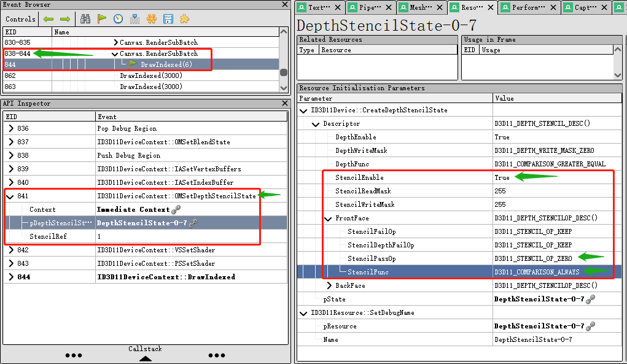This screenshot has height=364, width=627.
Task: Expand event 837 OMSetBlendState
Action: tap(11, 142)
